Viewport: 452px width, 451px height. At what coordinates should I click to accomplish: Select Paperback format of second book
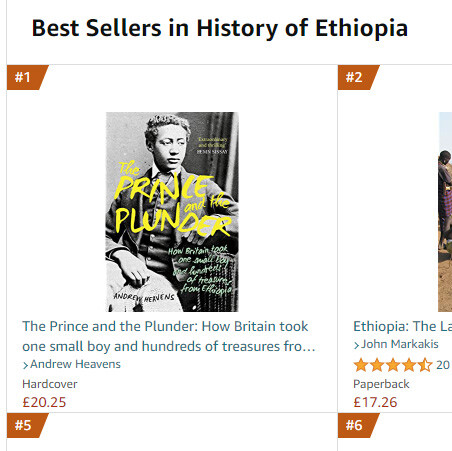381,384
